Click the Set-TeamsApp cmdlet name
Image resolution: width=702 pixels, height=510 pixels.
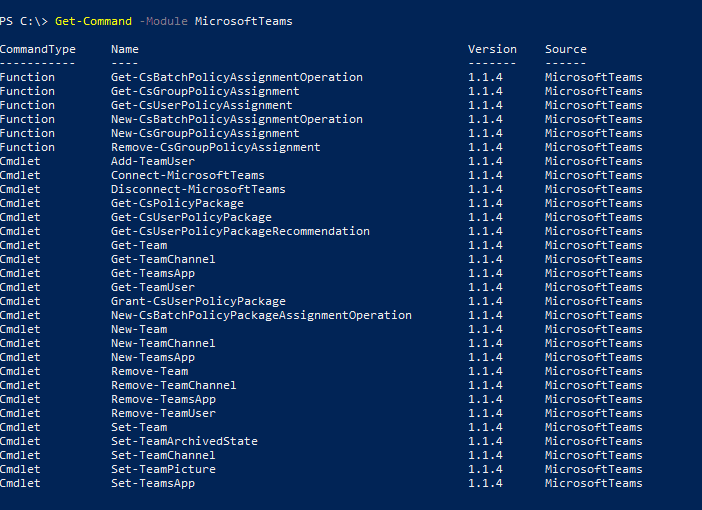click(x=153, y=484)
